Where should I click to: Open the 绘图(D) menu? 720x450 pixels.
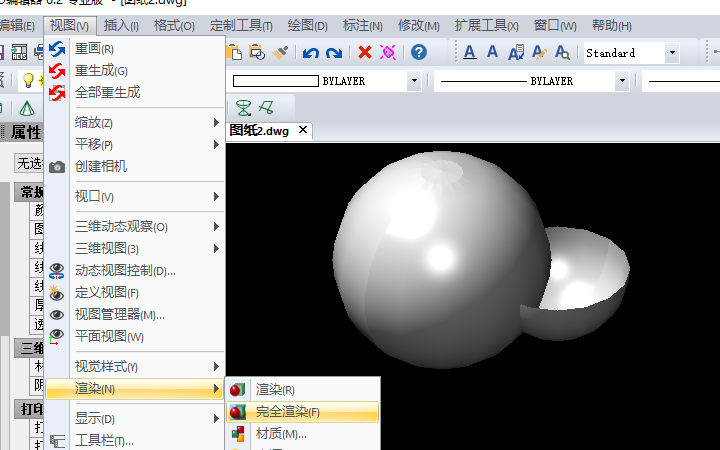tap(308, 26)
